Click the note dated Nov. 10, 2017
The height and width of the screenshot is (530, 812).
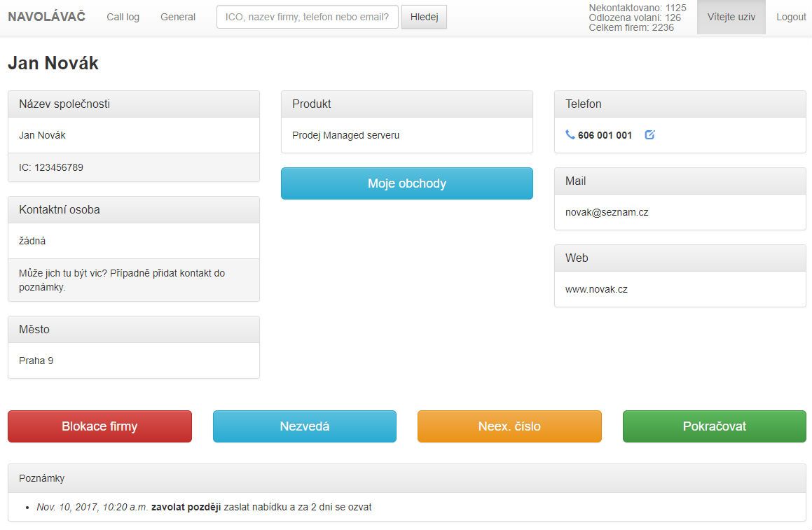[204, 507]
